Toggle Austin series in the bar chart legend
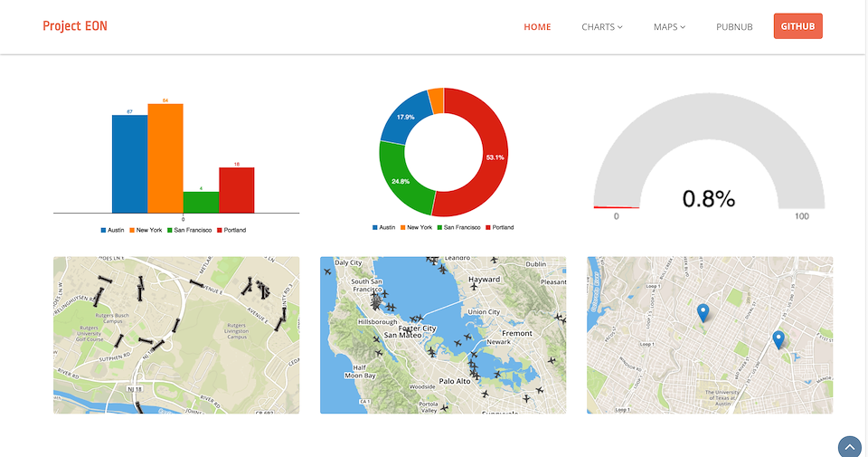Image resolution: width=868 pixels, height=457 pixels. (x=112, y=230)
